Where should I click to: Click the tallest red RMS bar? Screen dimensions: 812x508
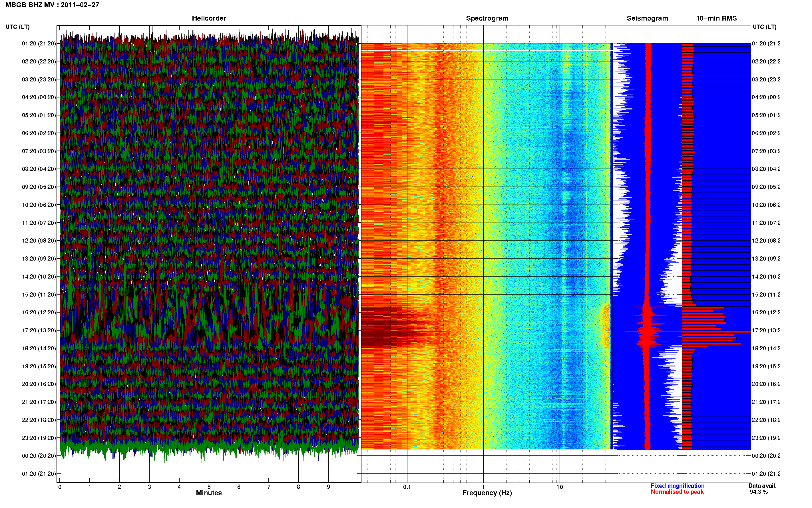pos(716,332)
